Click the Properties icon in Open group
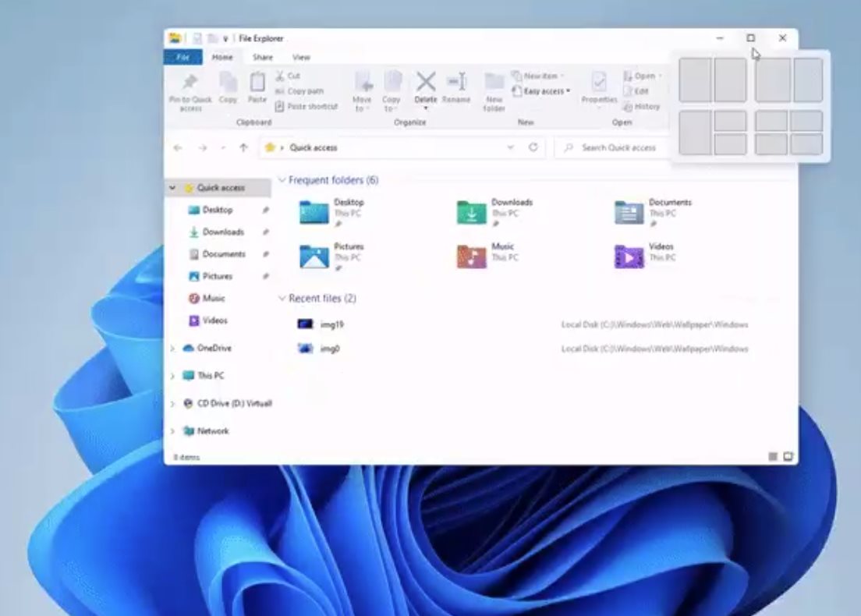Image resolution: width=861 pixels, height=616 pixels. 599,82
